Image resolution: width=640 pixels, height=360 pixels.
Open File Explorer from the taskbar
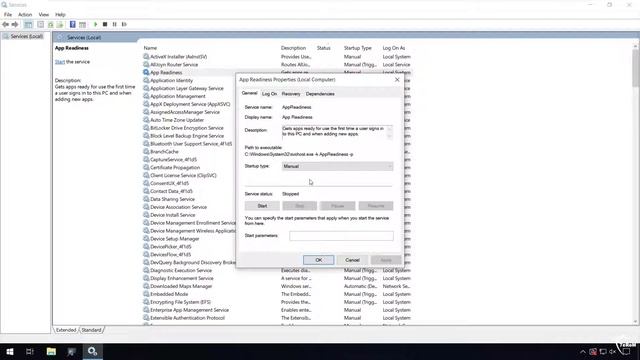coord(51,351)
